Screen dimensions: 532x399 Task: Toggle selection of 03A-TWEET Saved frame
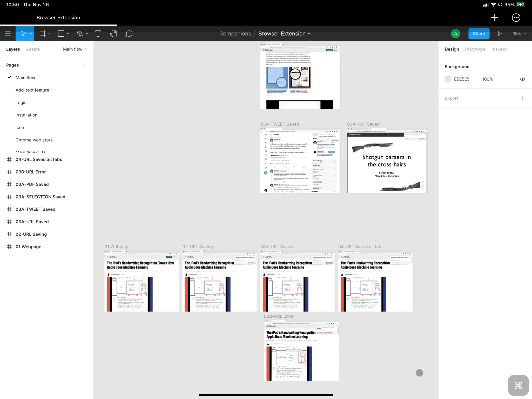[x=36, y=209]
